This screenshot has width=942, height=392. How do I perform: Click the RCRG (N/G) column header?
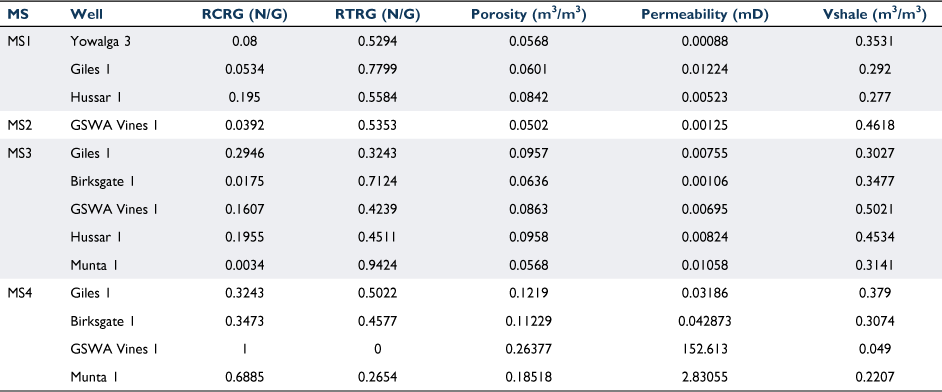(x=245, y=16)
